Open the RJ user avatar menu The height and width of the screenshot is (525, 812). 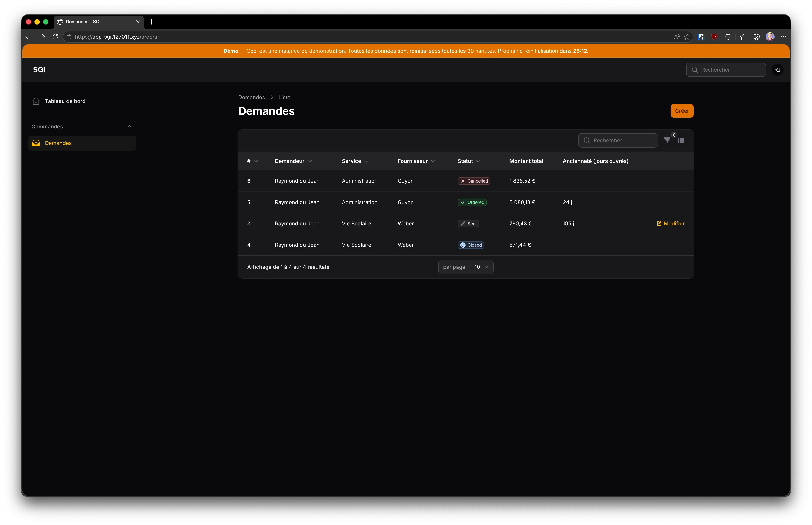[777, 70]
